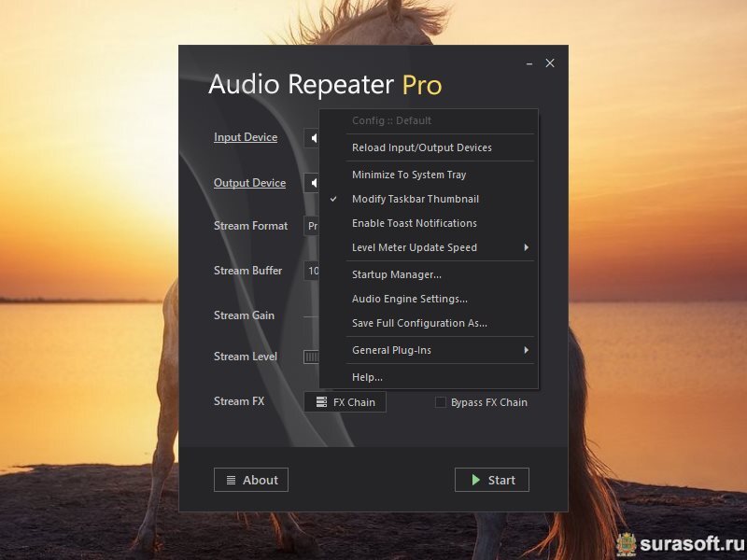Image resolution: width=747 pixels, height=560 pixels.
Task: Click the Stream Level label
Action: click(246, 357)
